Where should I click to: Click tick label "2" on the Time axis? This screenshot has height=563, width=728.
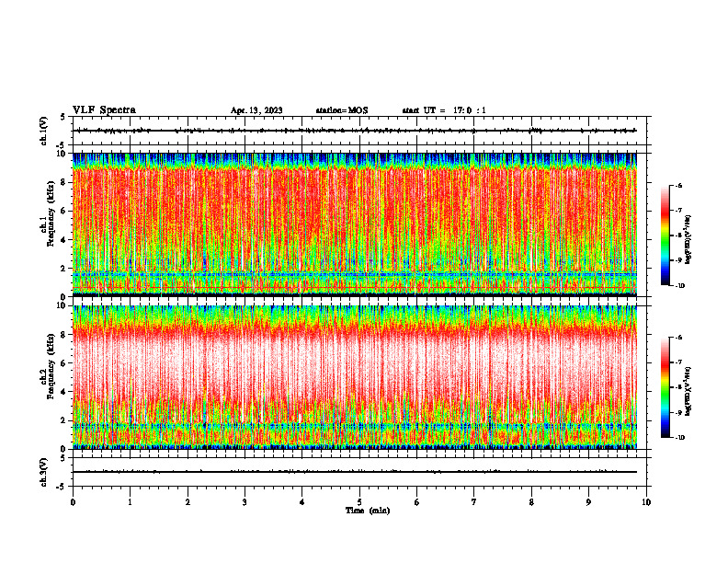188,502
